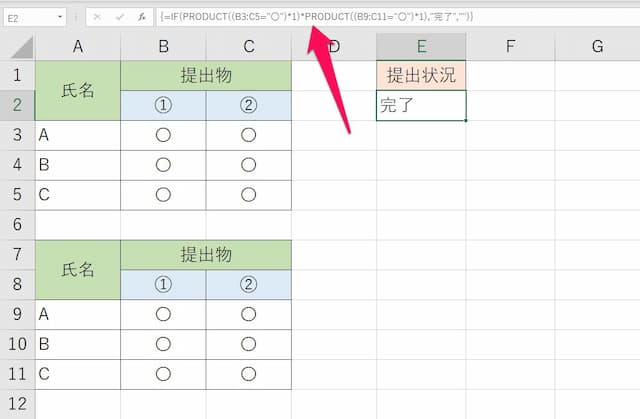640x419 pixels.
Task: Open the Name Box dropdown arrow
Action: [x=61, y=17]
